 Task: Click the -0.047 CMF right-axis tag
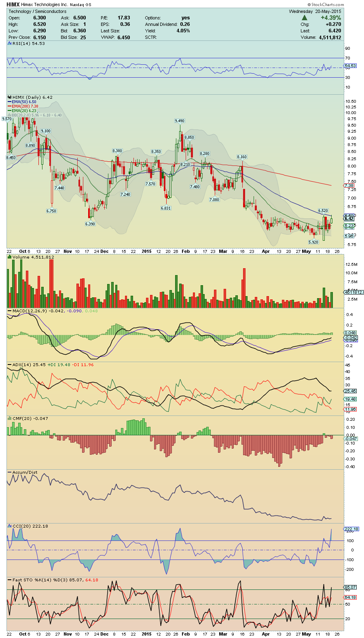pos(351,439)
